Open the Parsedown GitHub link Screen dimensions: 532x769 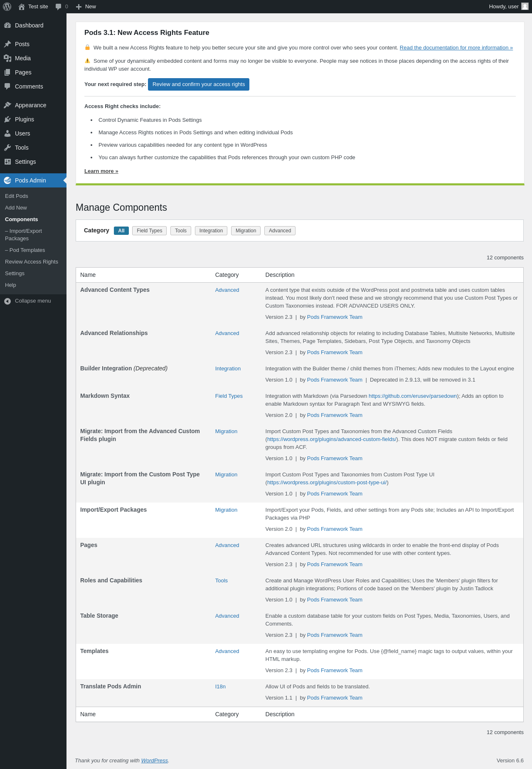tap(413, 396)
